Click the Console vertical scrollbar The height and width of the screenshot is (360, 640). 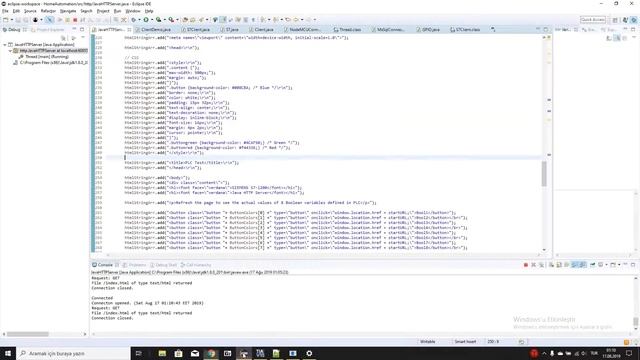click(636, 322)
